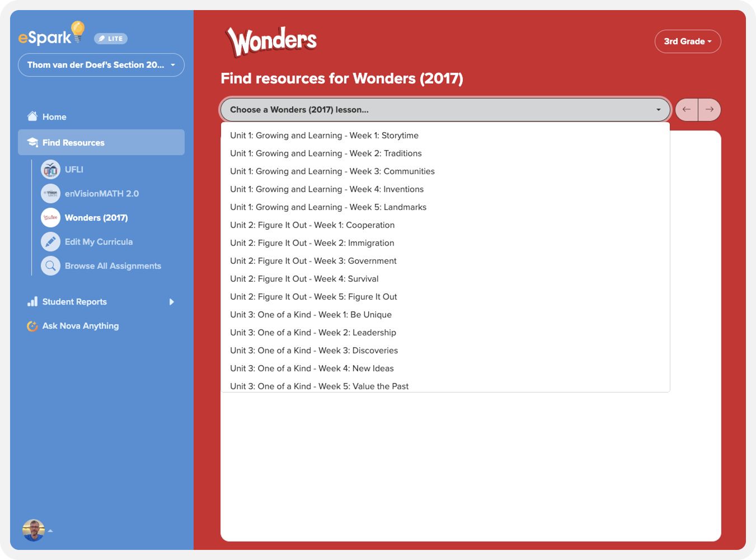Open Ask Nova Anything

[x=81, y=325]
